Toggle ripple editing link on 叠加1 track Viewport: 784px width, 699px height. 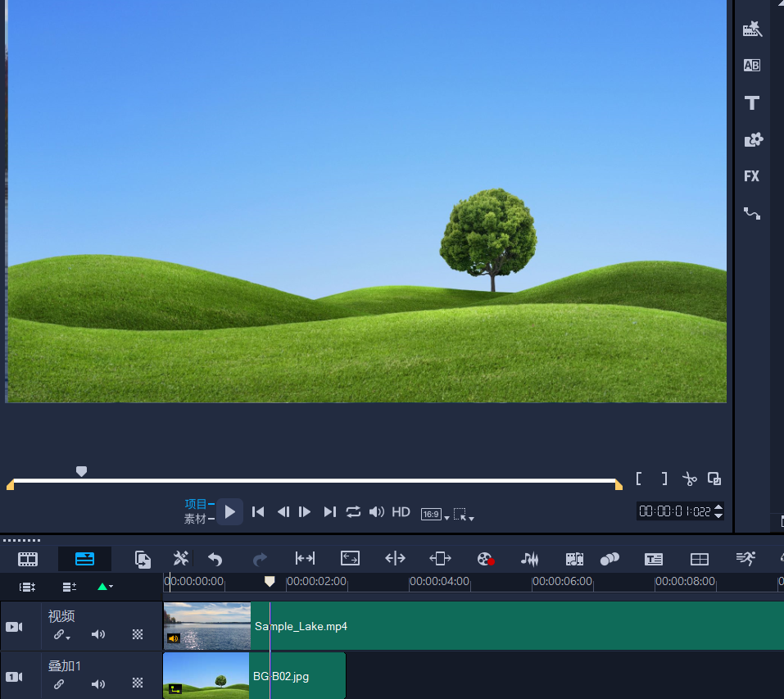[59, 684]
